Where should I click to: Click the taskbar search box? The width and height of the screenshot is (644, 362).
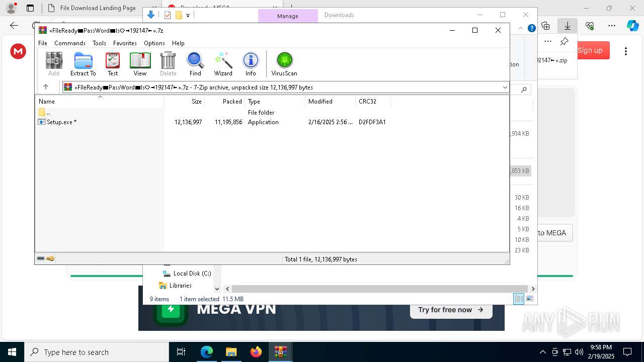point(97,352)
